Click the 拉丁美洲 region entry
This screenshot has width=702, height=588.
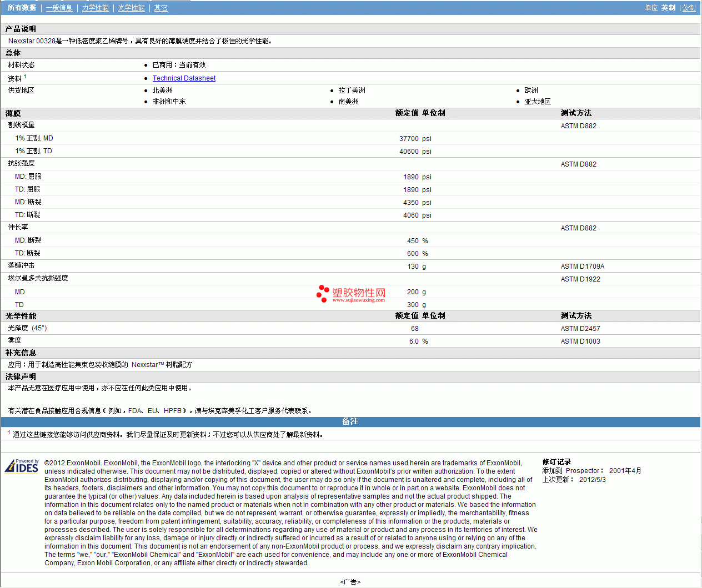[x=352, y=91]
